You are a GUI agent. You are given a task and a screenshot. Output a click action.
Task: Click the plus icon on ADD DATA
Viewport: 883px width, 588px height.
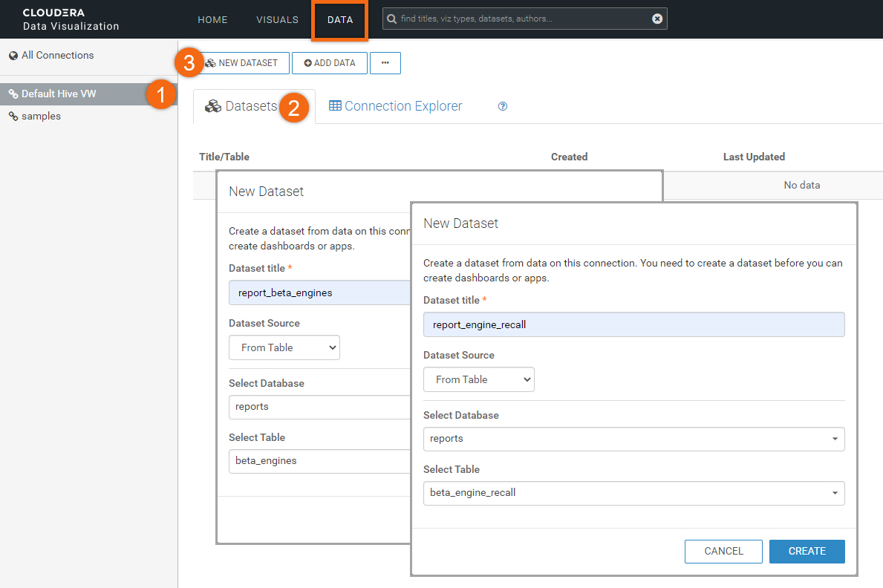pos(307,63)
